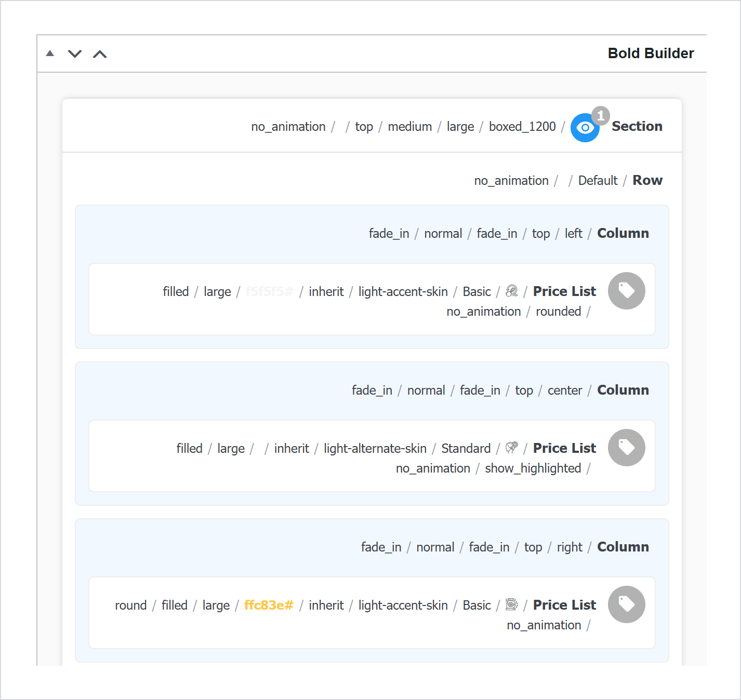741x700 pixels.
Task: Click 'Standard' in second Price List
Action: pyautogui.click(x=466, y=449)
